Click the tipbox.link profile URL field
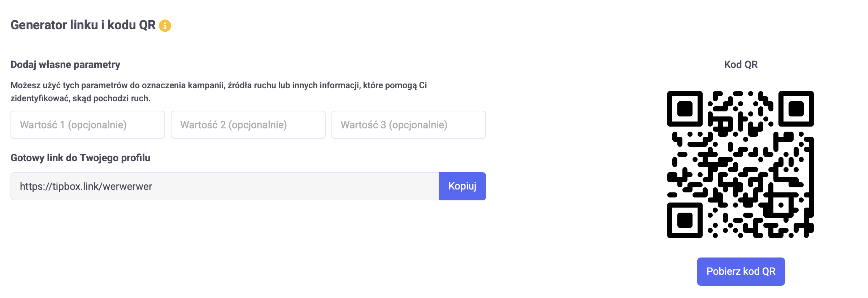 (225, 186)
